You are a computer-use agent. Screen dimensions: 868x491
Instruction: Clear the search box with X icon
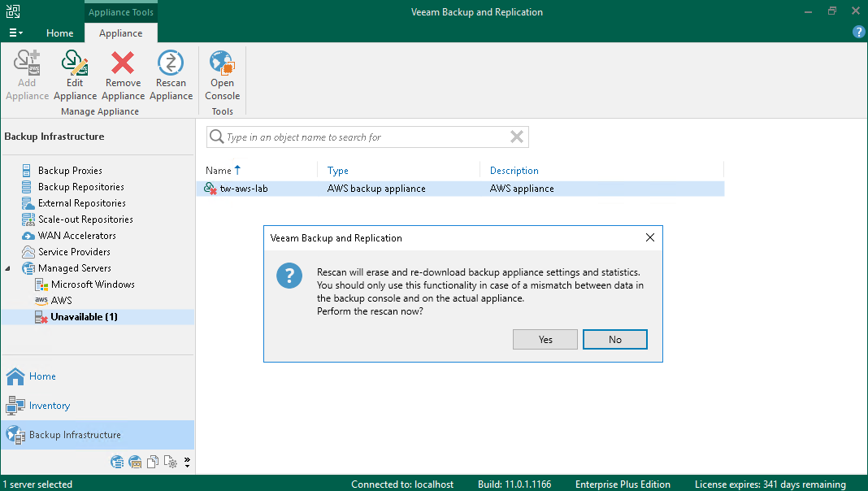click(x=516, y=137)
